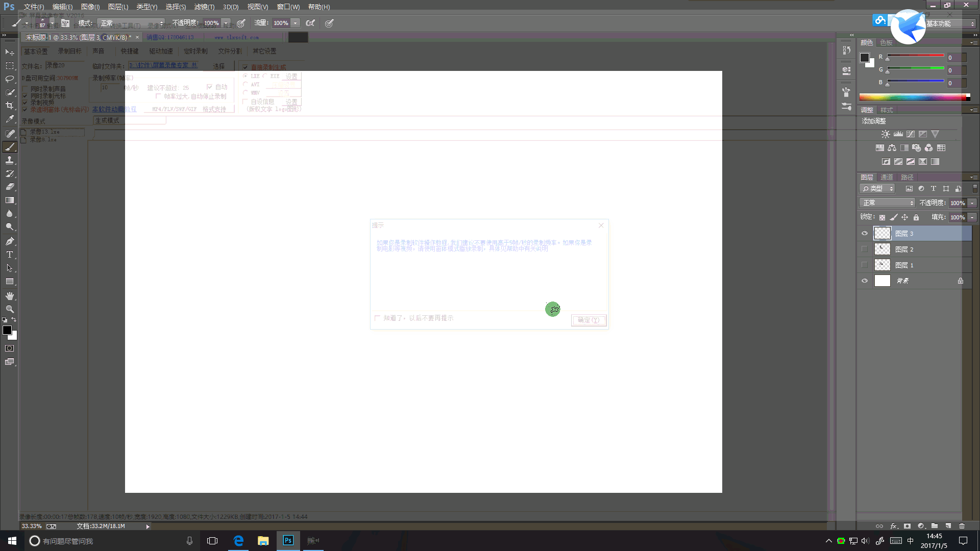Toggle lock transparent pixels
Screen dimensions: 980x551
882,217
